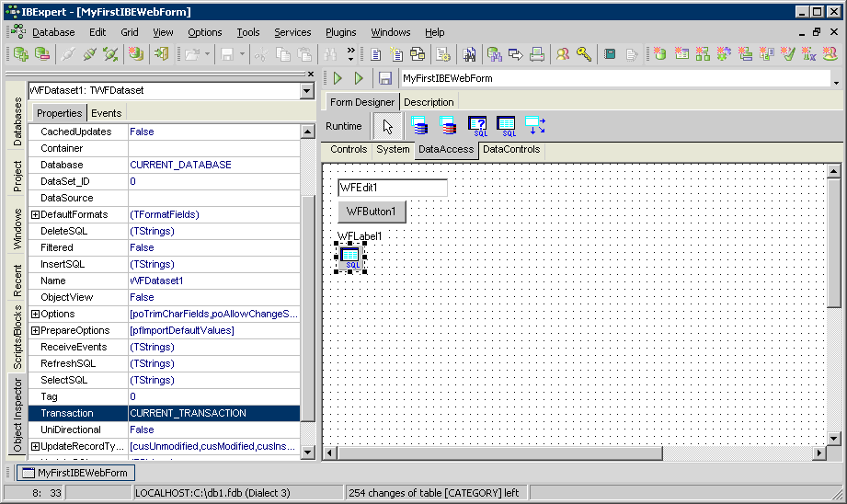Select the arrow pointer selection tool
This screenshot has width=847, height=504.
387,126
